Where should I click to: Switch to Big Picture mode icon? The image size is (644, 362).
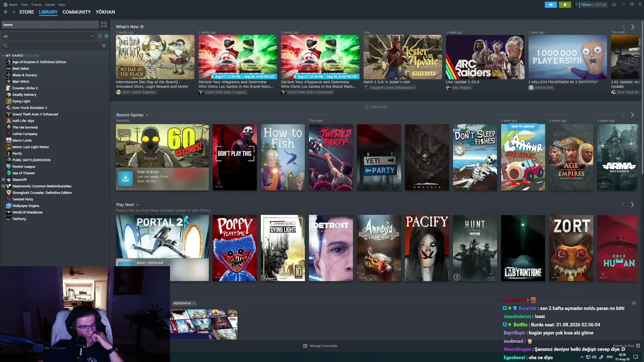(614, 5)
